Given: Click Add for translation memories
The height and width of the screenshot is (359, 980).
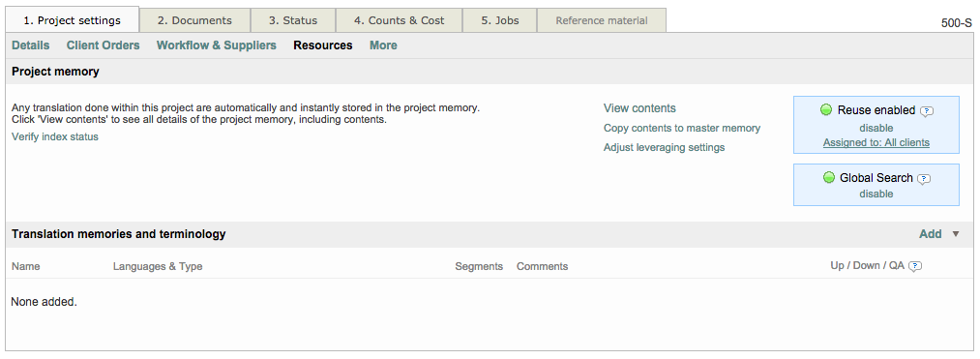Looking at the screenshot, I should point(930,234).
